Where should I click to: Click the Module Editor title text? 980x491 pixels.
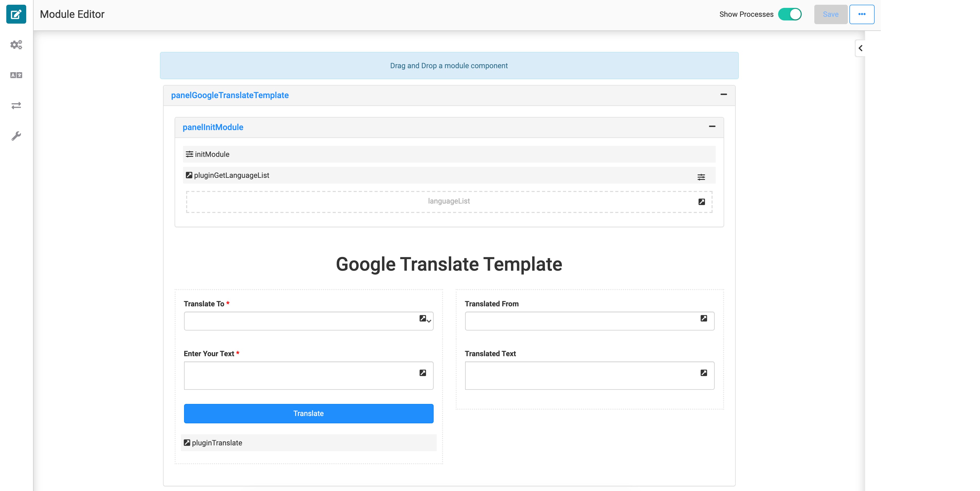click(72, 14)
